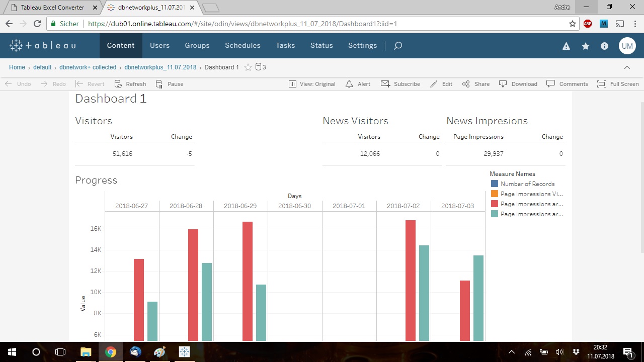Enter Full Screen mode

(x=617, y=84)
